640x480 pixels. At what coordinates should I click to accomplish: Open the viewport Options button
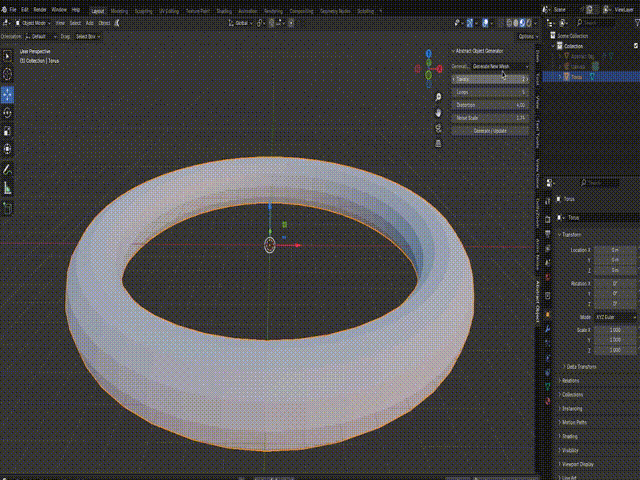click(528, 36)
